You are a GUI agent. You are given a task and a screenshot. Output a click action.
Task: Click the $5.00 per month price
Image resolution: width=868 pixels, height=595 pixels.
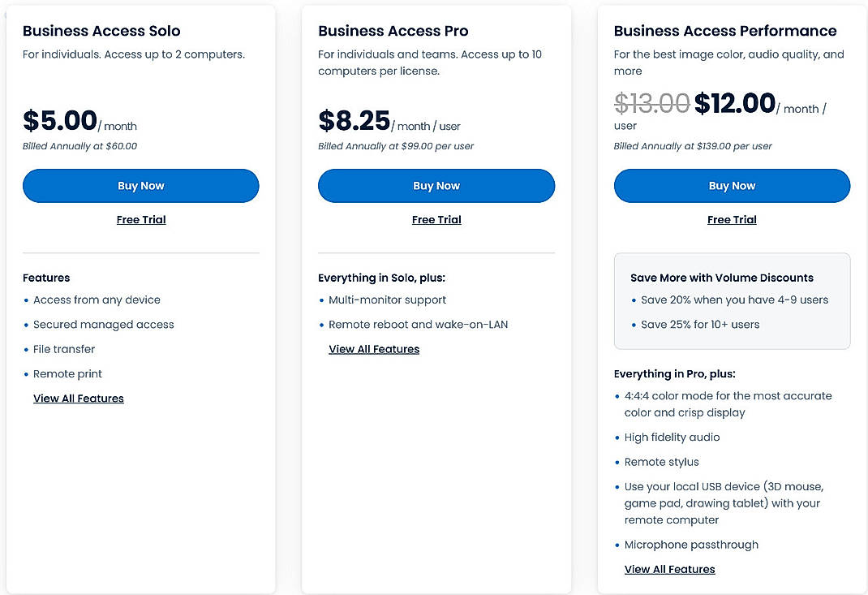[60, 120]
